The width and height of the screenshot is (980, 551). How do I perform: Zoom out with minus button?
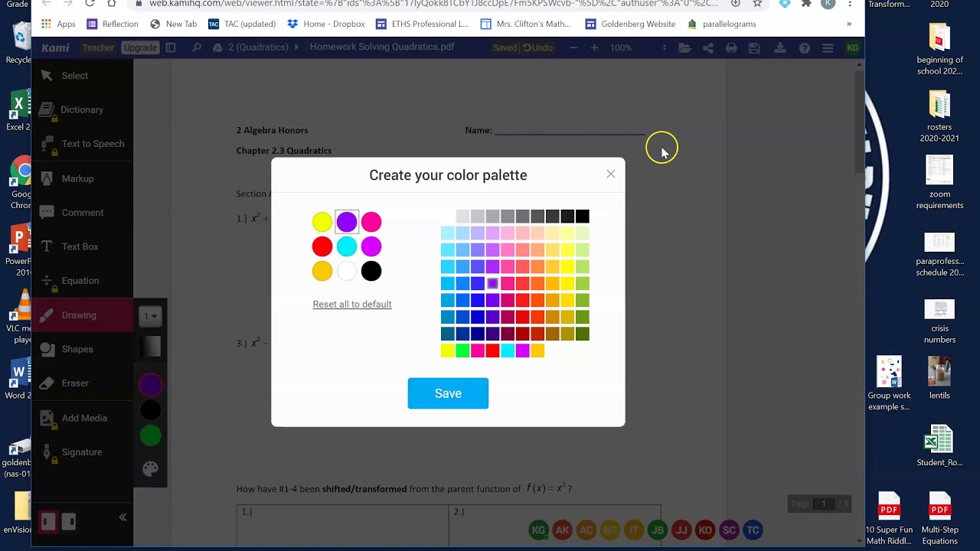click(x=573, y=47)
